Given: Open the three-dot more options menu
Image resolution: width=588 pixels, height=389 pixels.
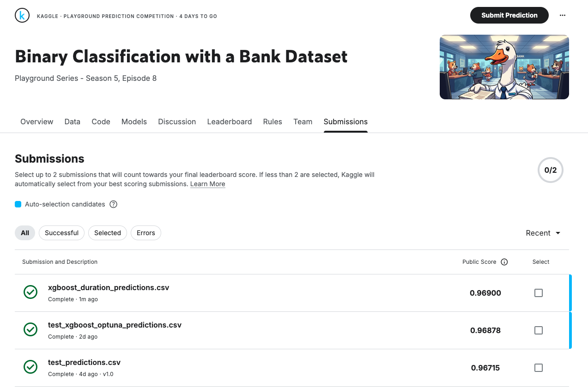Looking at the screenshot, I should pos(562,15).
